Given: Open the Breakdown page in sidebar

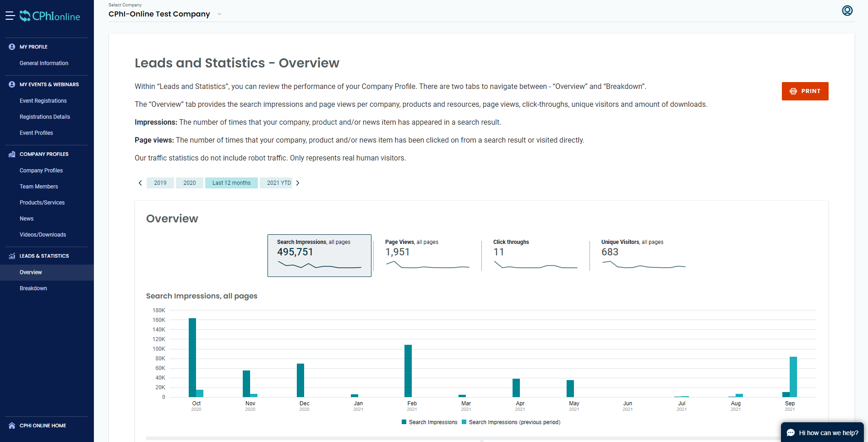Looking at the screenshot, I should coord(33,288).
